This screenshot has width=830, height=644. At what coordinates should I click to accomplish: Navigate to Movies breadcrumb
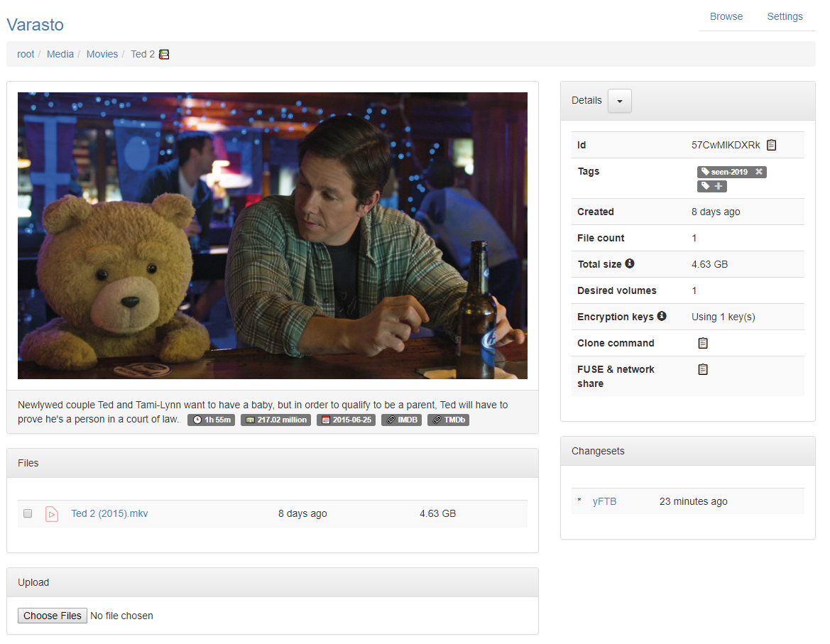click(102, 54)
